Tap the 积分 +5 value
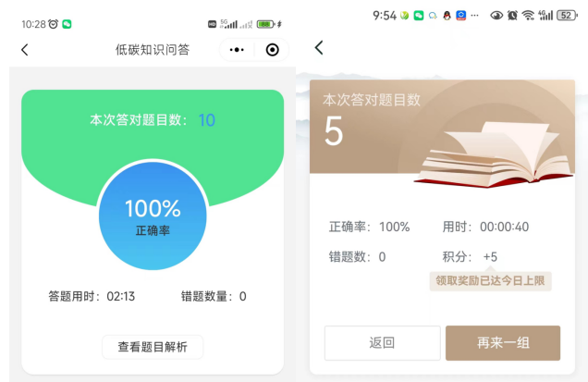This screenshot has width=588, height=382. point(490,256)
